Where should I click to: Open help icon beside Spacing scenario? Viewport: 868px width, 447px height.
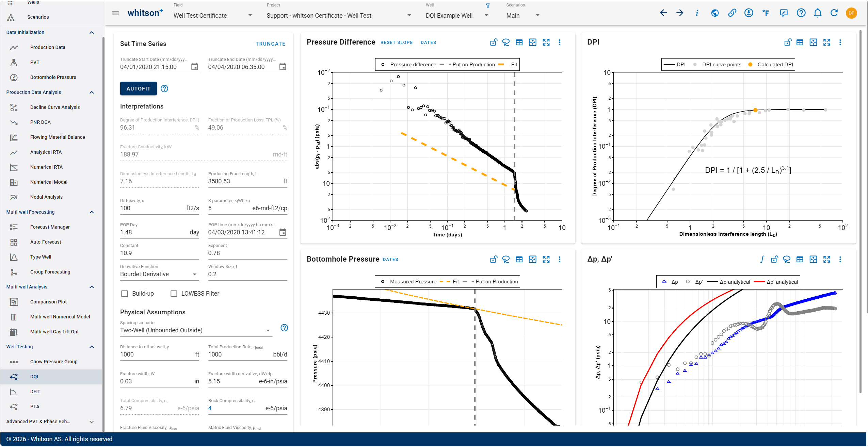pos(284,328)
